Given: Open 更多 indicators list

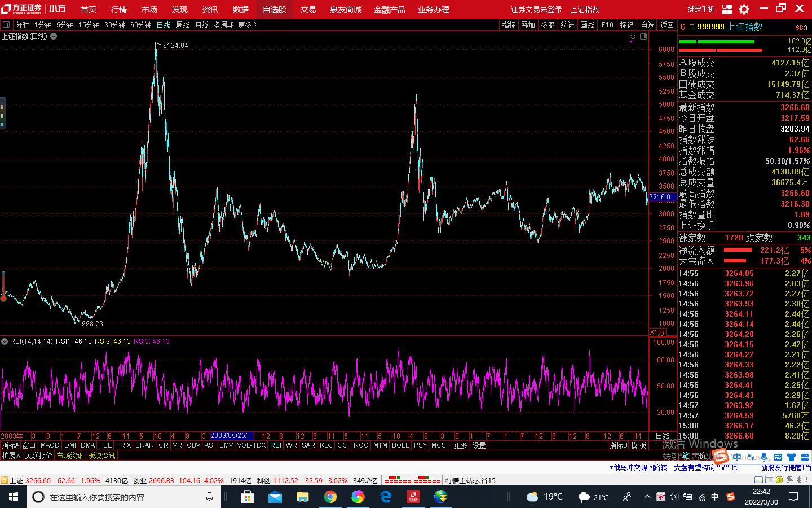Looking at the screenshot, I should [x=461, y=445].
